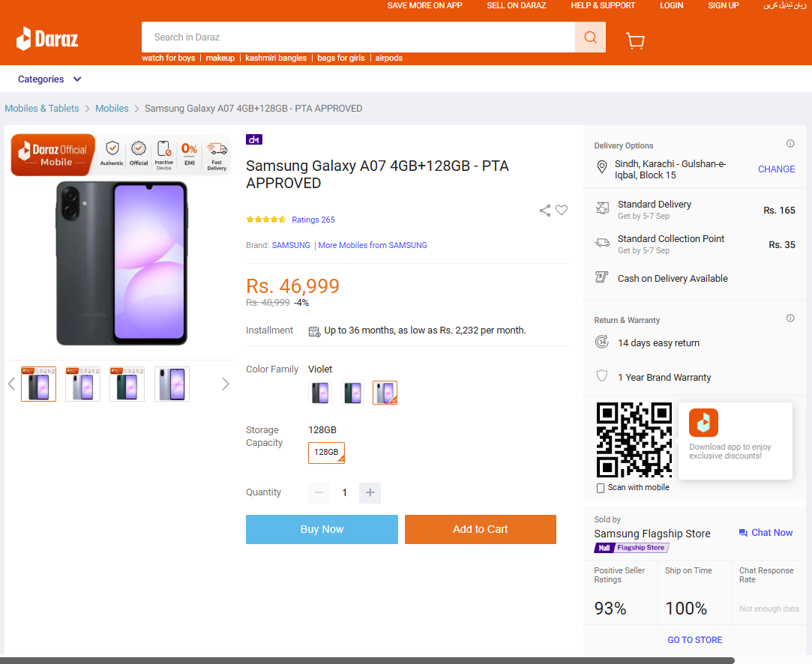
Task: Click SIGN UP in top bar
Action: (724, 5)
